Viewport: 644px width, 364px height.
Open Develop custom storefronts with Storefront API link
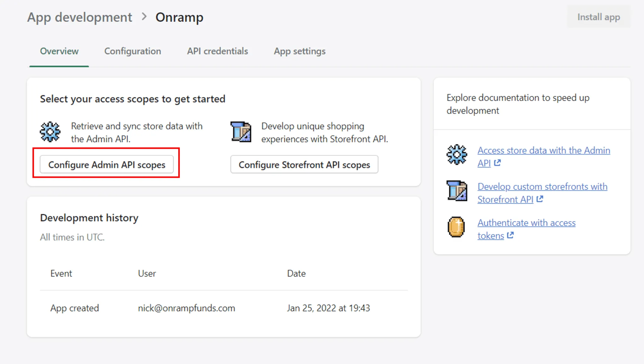coord(542,193)
